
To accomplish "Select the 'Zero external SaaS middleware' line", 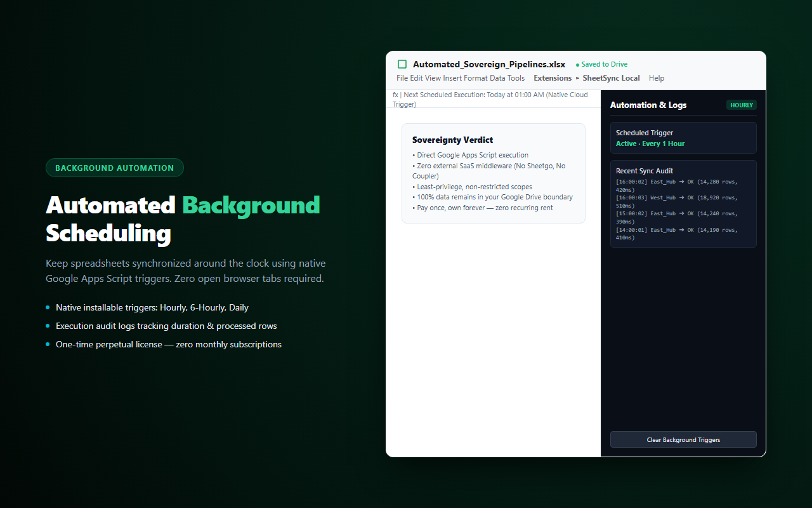I will click(x=488, y=171).
